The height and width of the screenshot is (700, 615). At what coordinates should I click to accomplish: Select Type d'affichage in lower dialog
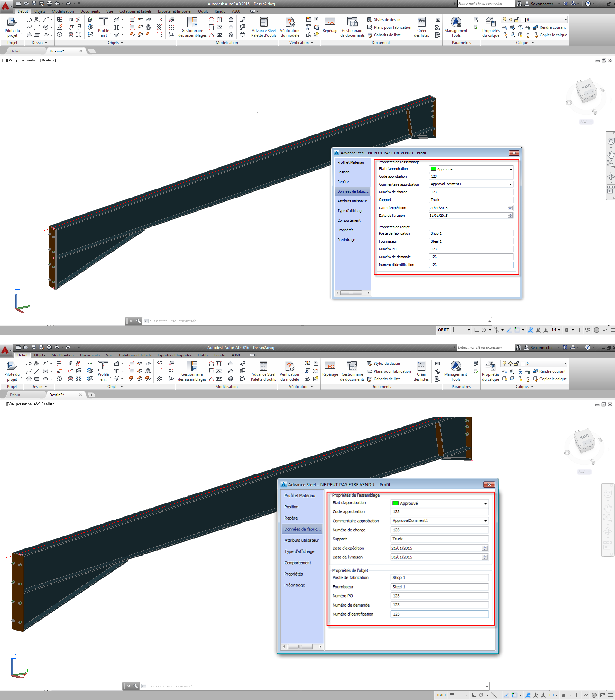coord(299,551)
